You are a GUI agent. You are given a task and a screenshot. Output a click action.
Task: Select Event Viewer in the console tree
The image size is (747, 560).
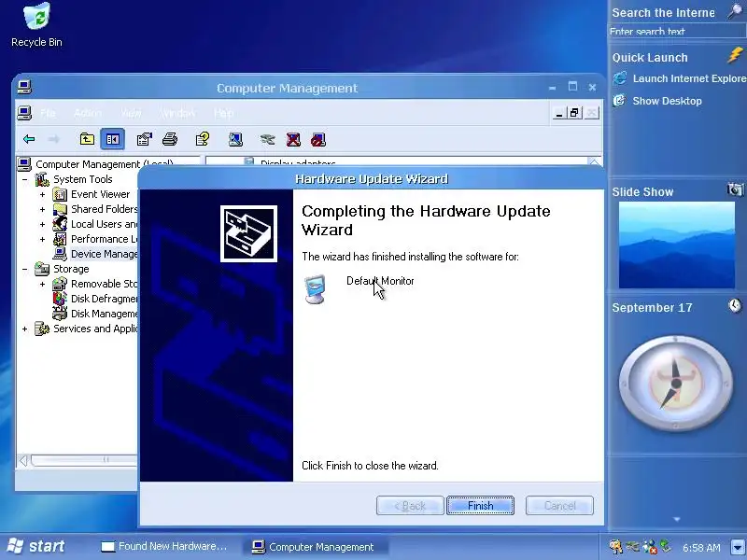pos(100,194)
